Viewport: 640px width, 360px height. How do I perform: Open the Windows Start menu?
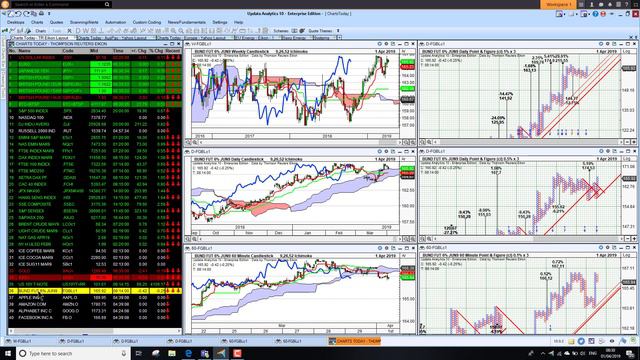pyautogui.click(x=7, y=353)
